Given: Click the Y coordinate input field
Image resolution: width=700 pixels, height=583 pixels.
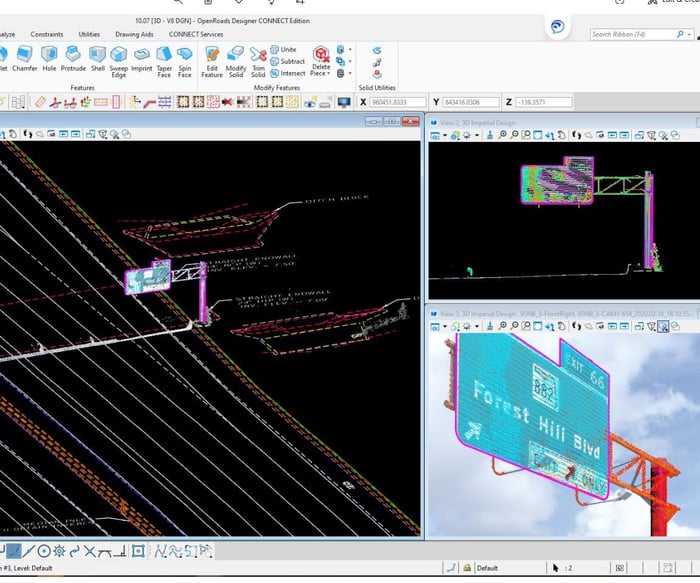Looking at the screenshot, I should pos(471,102).
